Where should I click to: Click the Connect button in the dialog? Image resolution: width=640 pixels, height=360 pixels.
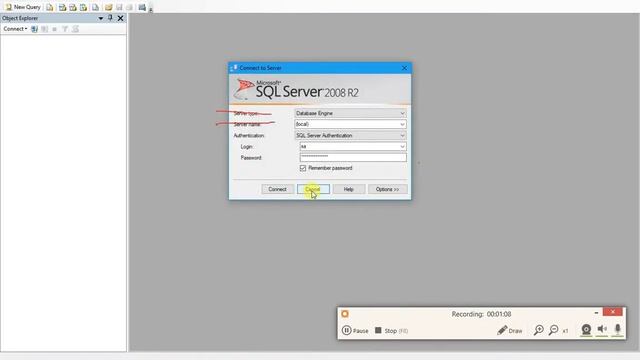(x=277, y=189)
